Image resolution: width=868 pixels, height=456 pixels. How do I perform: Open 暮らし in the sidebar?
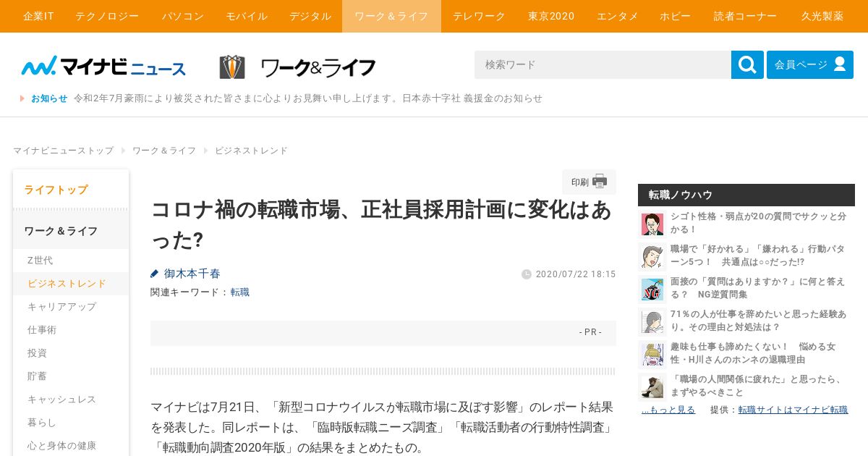point(71,423)
